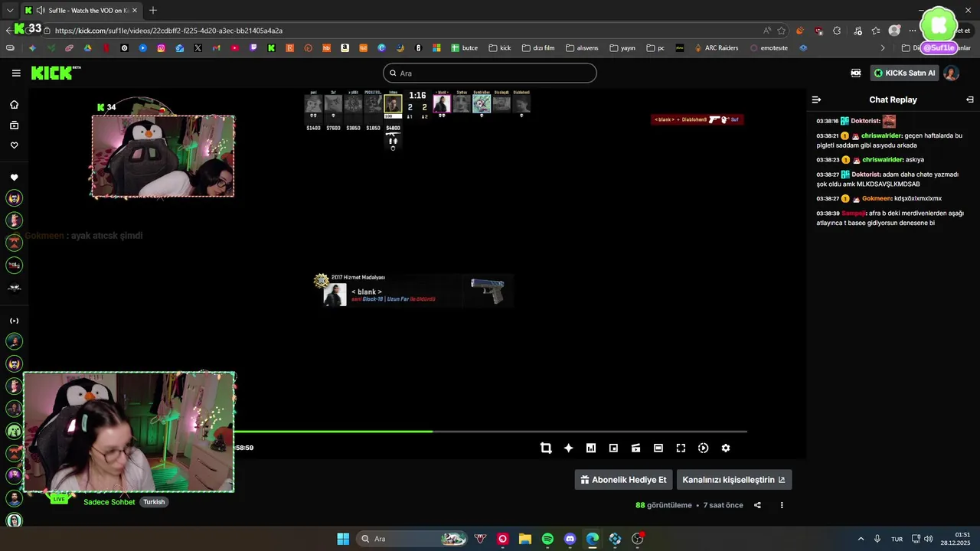The height and width of the screenshot is (551, 980).
Task: Pop out the Chat Replay panel
Action: (970, 99)
